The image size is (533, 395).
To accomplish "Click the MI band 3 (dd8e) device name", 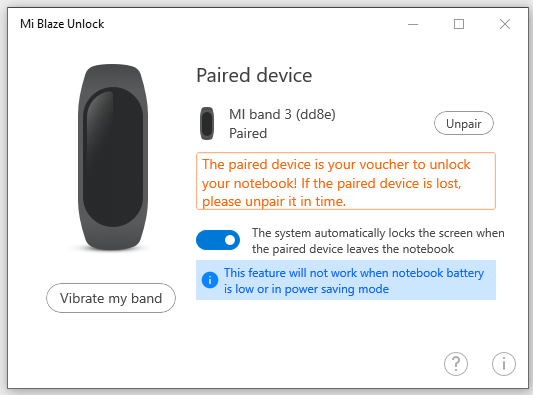I will click(x=282, y=115).
